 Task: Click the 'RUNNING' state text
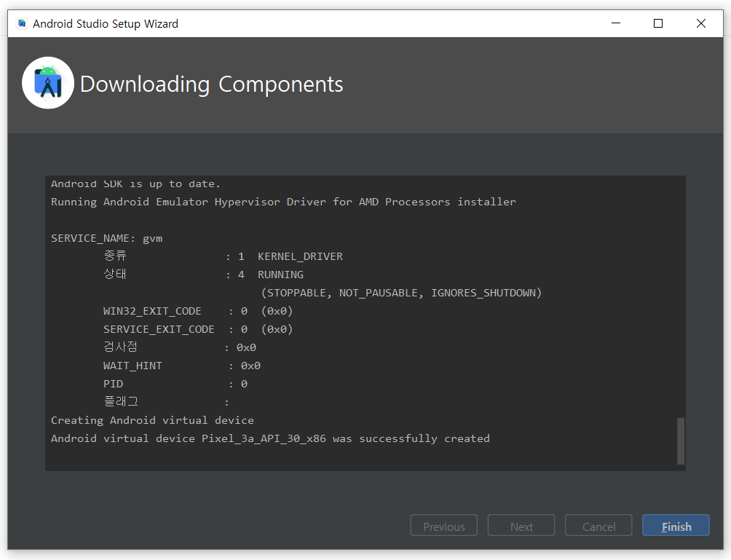280,275
